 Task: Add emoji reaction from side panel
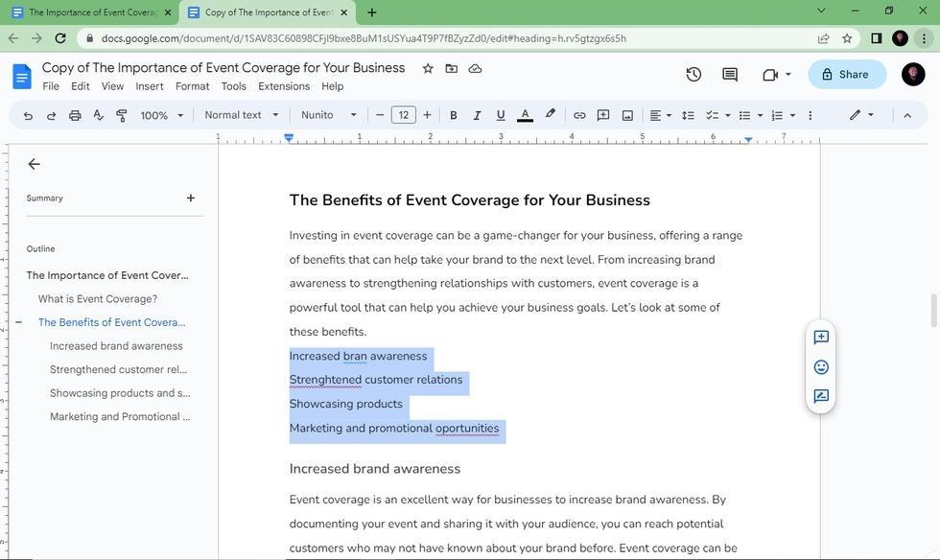click(x=821, y=367)
